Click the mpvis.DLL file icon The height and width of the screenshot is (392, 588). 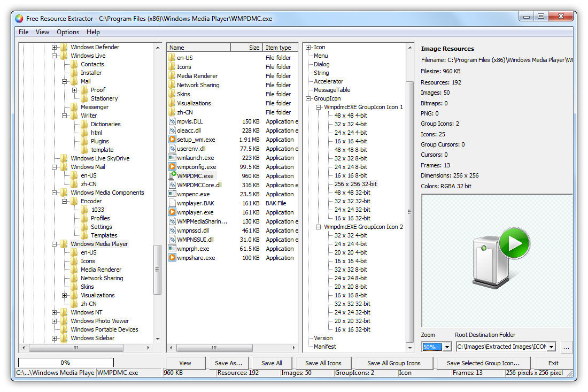[172, 121]
